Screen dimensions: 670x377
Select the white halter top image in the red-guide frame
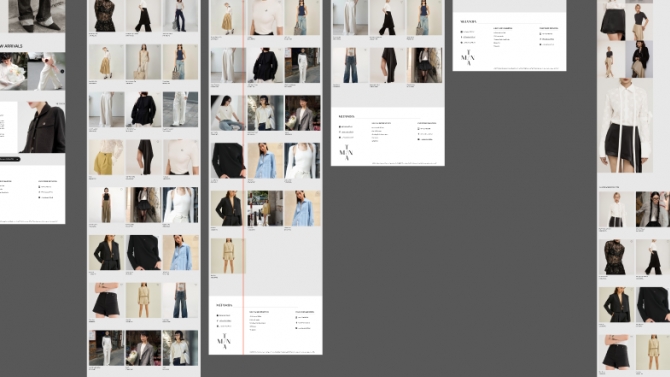(x=302, y=160)
